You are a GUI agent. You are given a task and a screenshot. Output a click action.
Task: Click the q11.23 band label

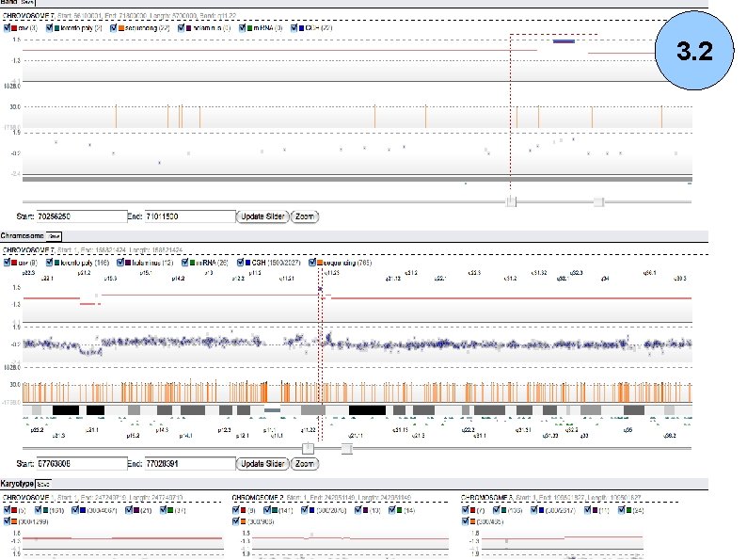(331, 273)
